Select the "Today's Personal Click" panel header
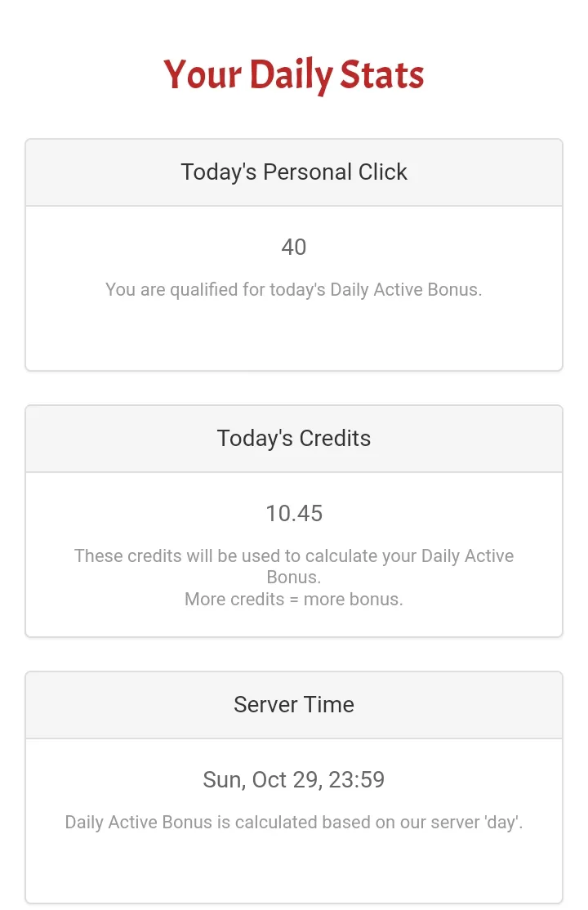 (x=294, y=172)
